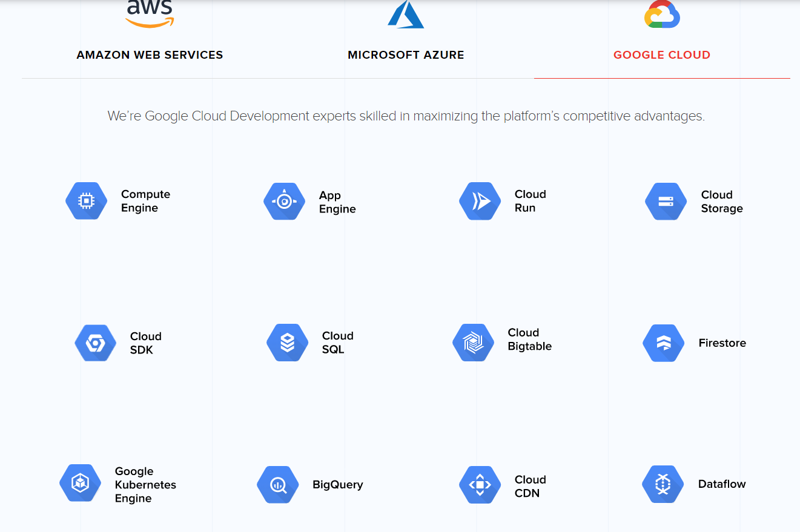
Task: Open the Dataflow icon
Action: click(x=663, y=484)
